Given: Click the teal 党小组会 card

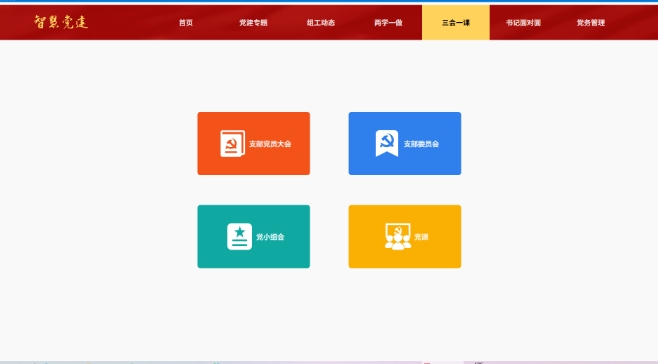Looking at the screenshot, I should (254, 236).
